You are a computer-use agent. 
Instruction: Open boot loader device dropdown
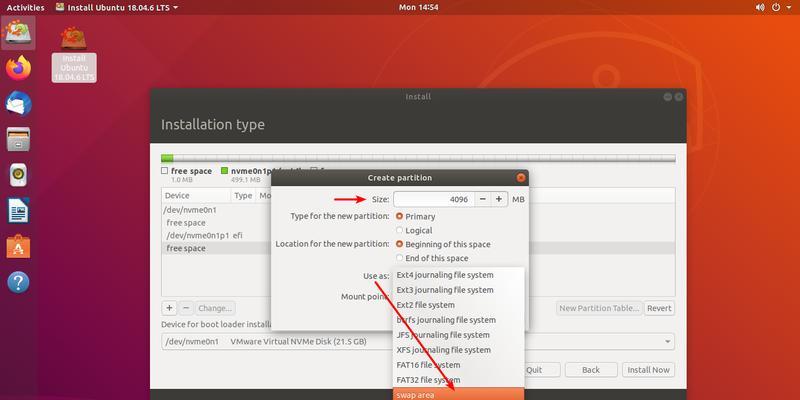click(x=418, y=342)
